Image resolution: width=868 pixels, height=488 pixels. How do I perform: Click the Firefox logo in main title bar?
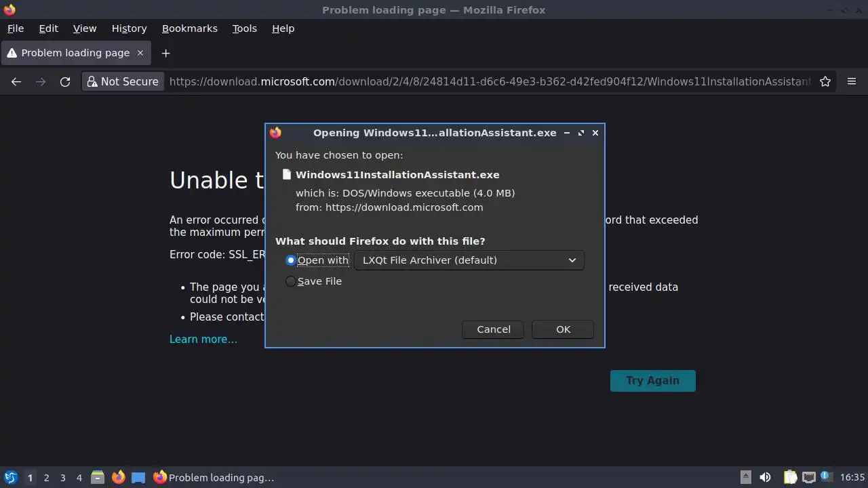pyautogui.click(x=9, y=9)
